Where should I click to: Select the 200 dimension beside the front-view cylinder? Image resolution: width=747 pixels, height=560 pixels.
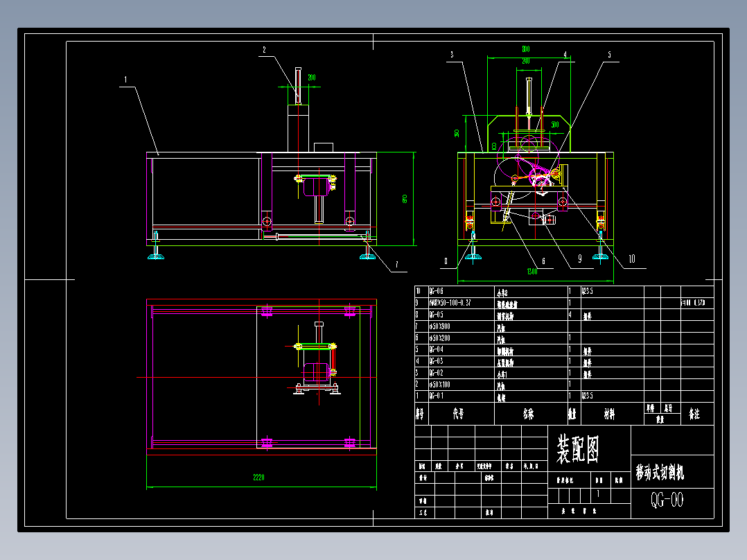(x=312, y=77)
